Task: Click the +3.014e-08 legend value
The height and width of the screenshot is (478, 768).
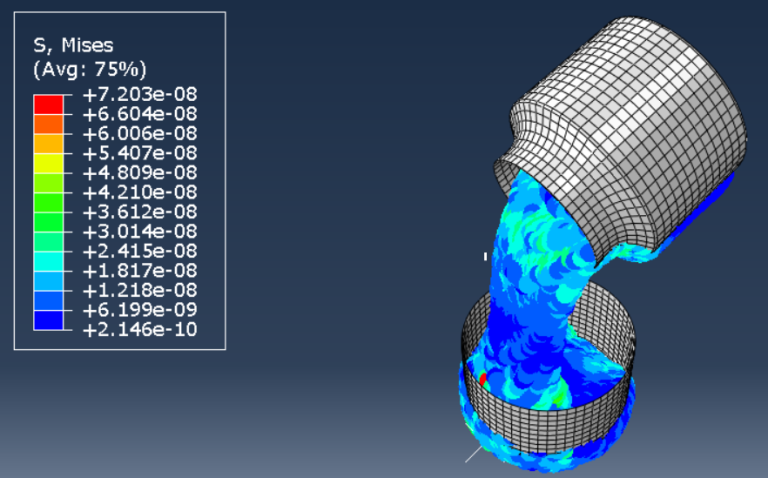Action: point(140,231)
